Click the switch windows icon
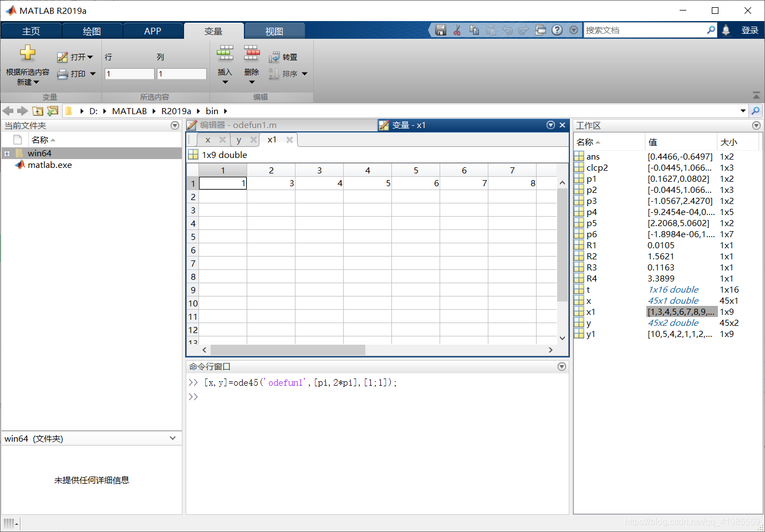This screenshot has width=765, height=532. (540, 30)
